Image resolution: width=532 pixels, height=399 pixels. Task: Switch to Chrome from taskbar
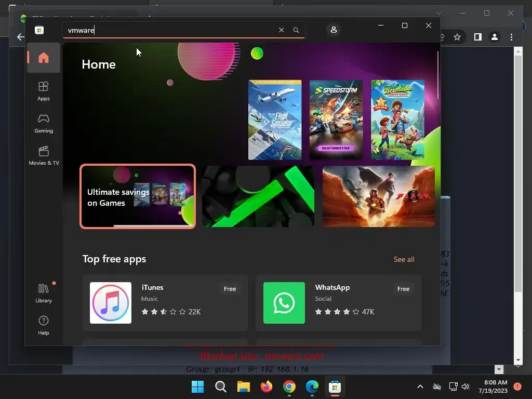tap(289, 387)
